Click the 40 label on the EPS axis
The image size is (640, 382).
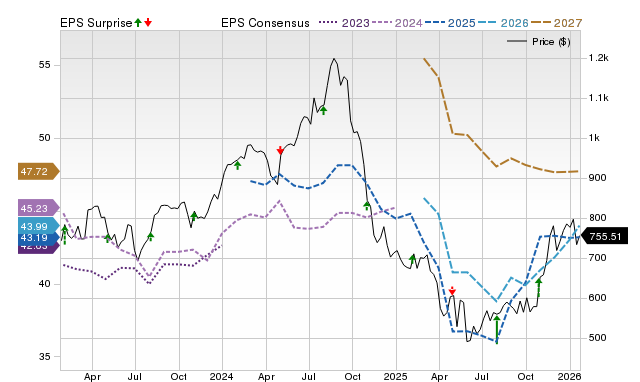(44, 284)
